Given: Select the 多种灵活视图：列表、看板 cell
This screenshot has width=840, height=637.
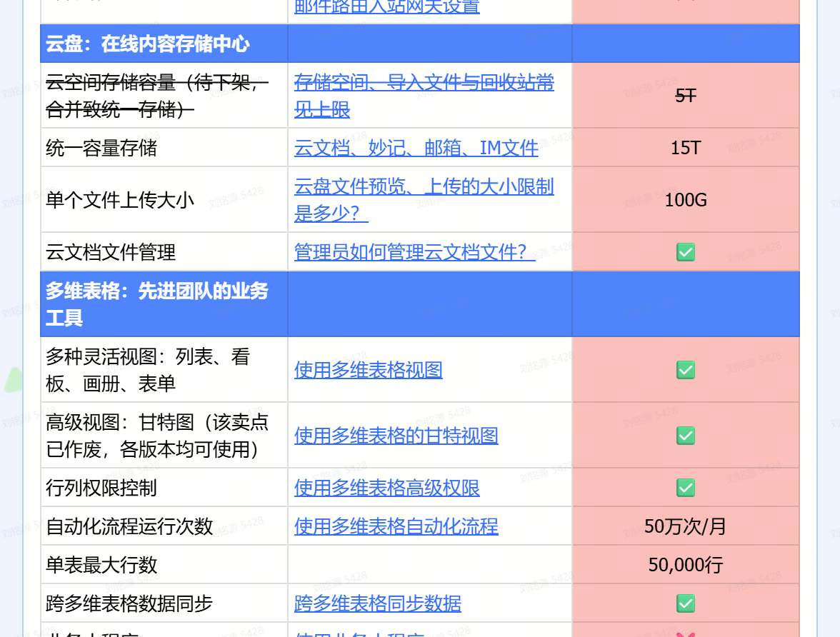Looking at the screenshot, I should [164, 370].
